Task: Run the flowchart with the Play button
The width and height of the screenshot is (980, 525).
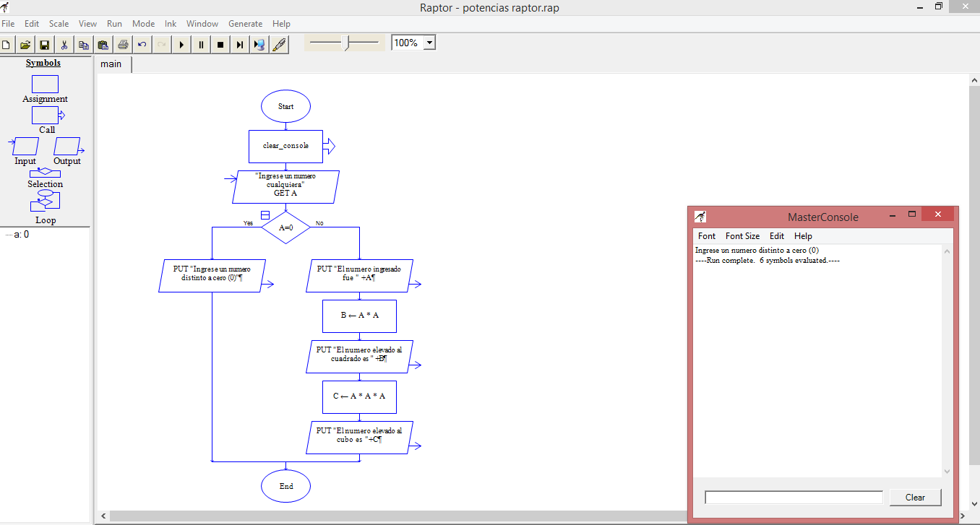Action: 181,44
